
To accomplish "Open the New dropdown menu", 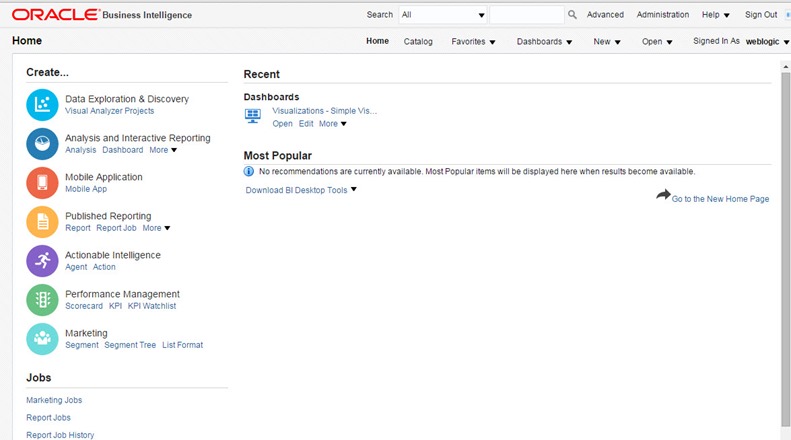I will click(x=607, y=41).
